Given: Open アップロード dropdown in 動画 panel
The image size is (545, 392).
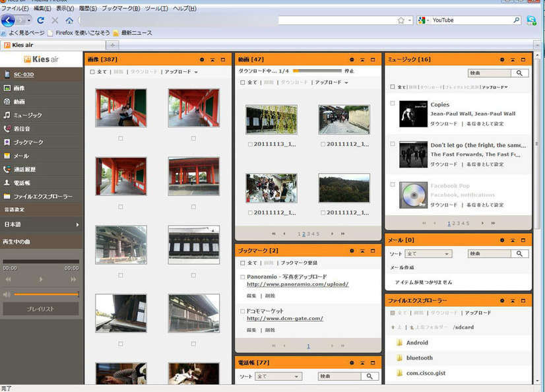Looking at the screenshot, I should pos(332,82).
